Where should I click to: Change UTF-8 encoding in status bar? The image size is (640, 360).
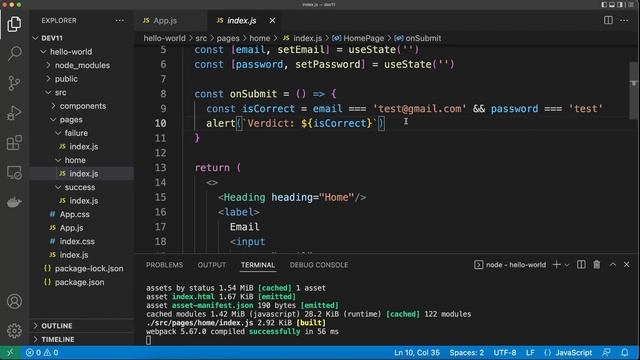point(504,353)
